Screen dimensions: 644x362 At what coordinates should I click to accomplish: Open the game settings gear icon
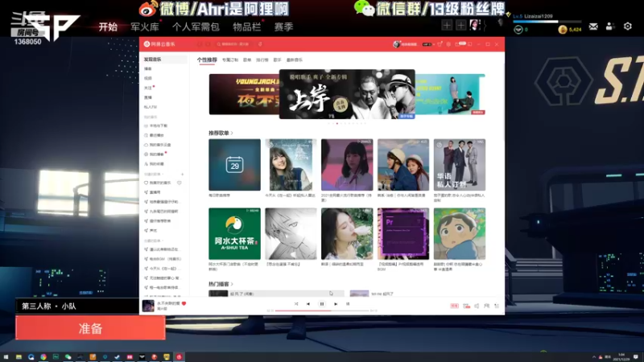pyautogui.click(x=628, y=27)
